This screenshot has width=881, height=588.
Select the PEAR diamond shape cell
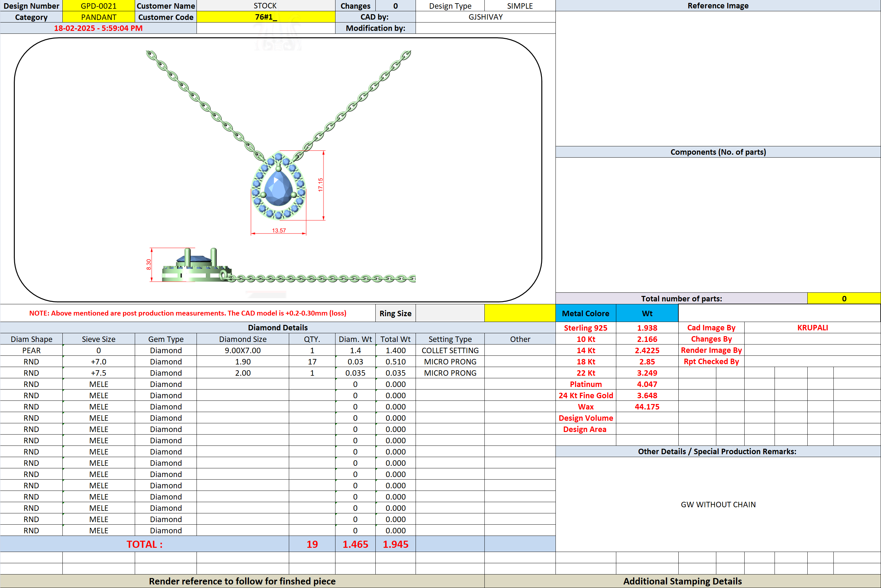(x=31, y=350)
